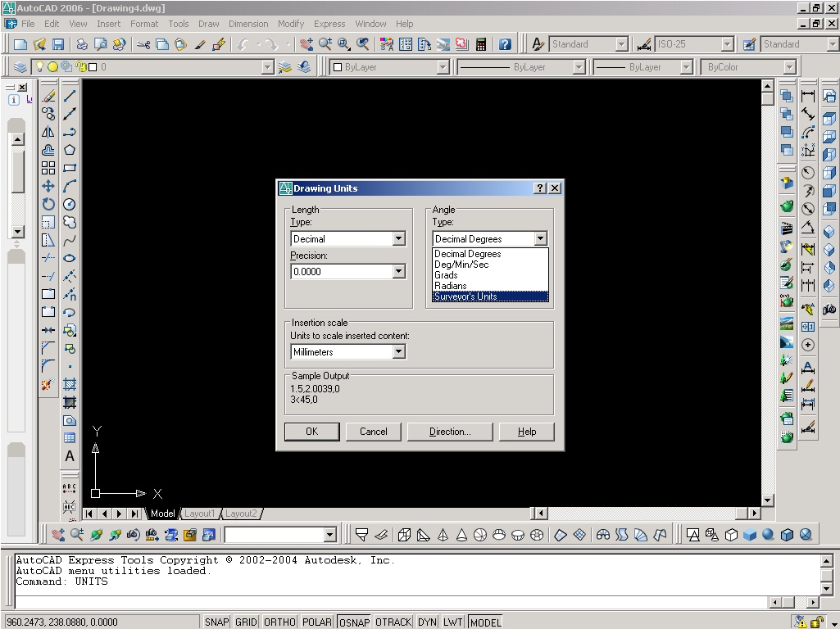
Task: Click the Undo arrow icon
Action: pyautogui.click(x=243, y=44)
